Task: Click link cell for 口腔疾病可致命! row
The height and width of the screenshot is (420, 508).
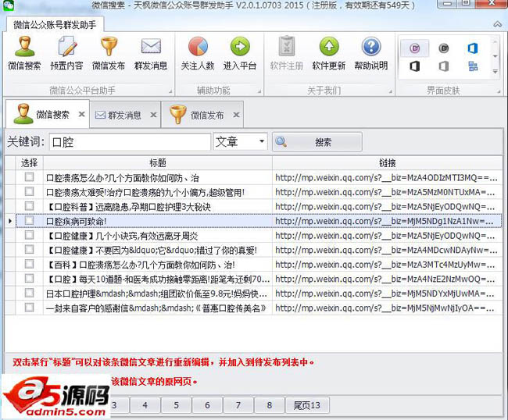Action: [x=387, y=221]
